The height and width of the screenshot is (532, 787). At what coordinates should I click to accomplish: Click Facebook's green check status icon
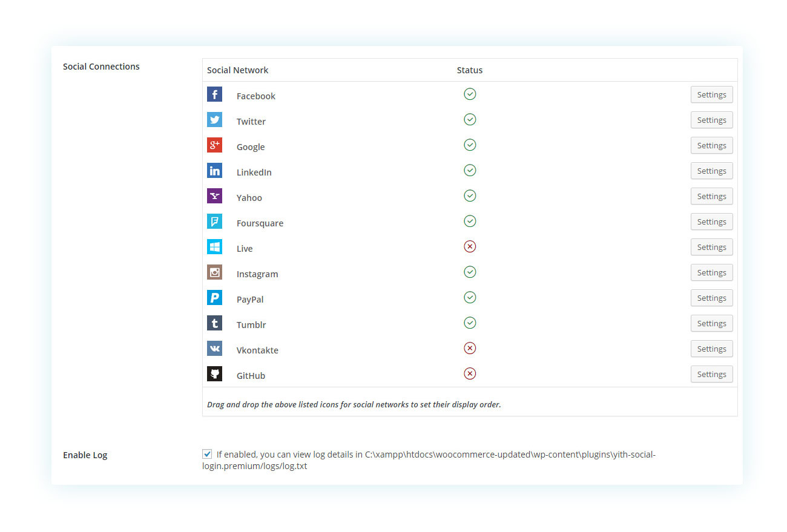470,94
